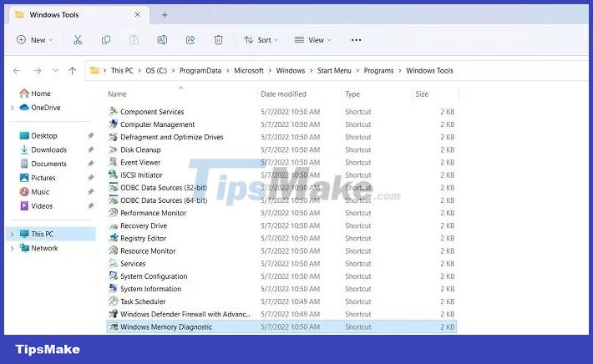Image resolution: width=593 pixels, height=364 pixels.
Task: Go forward with the right arrow
Action: [38, 71]
